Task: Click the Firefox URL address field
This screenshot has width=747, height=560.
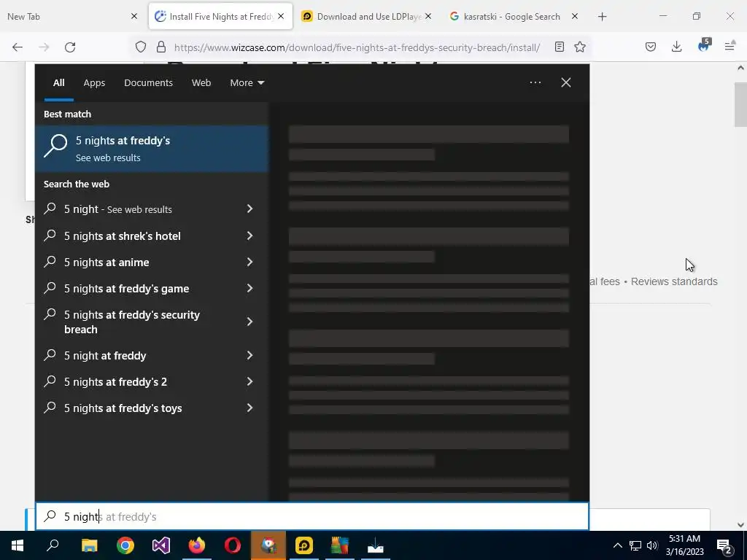Action: [357, 47]
